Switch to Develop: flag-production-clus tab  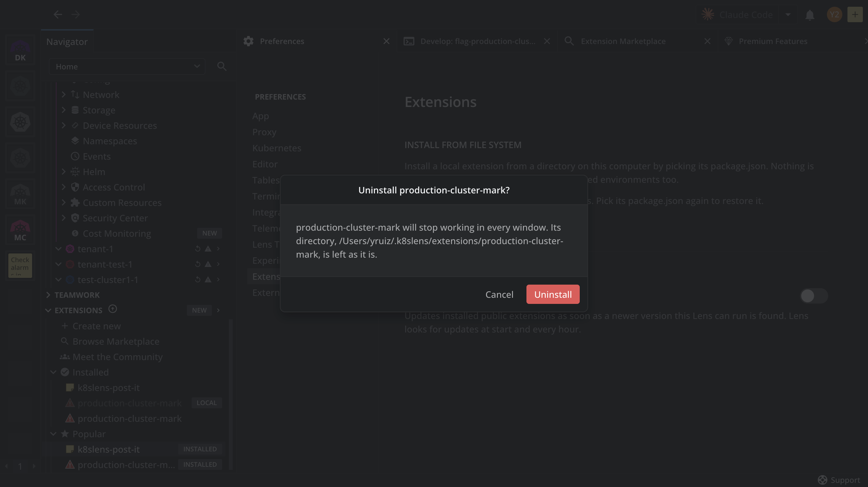pos(477,41)
